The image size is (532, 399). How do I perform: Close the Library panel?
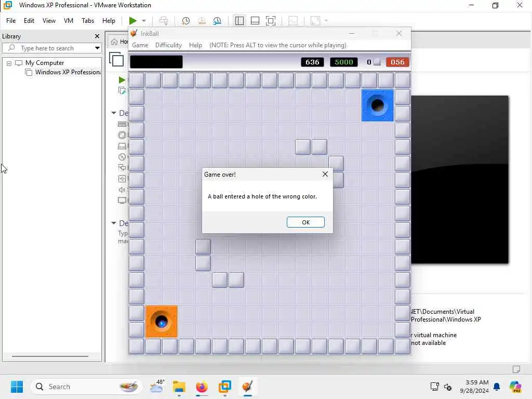point(97,36)
